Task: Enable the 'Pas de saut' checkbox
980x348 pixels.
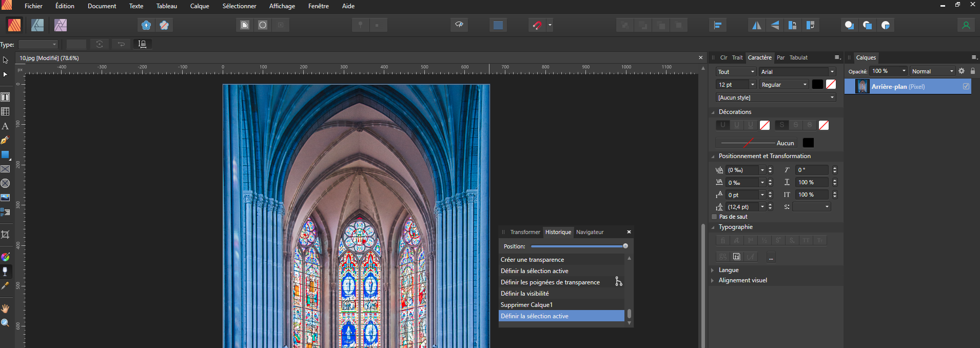Action: coord(714,217)
